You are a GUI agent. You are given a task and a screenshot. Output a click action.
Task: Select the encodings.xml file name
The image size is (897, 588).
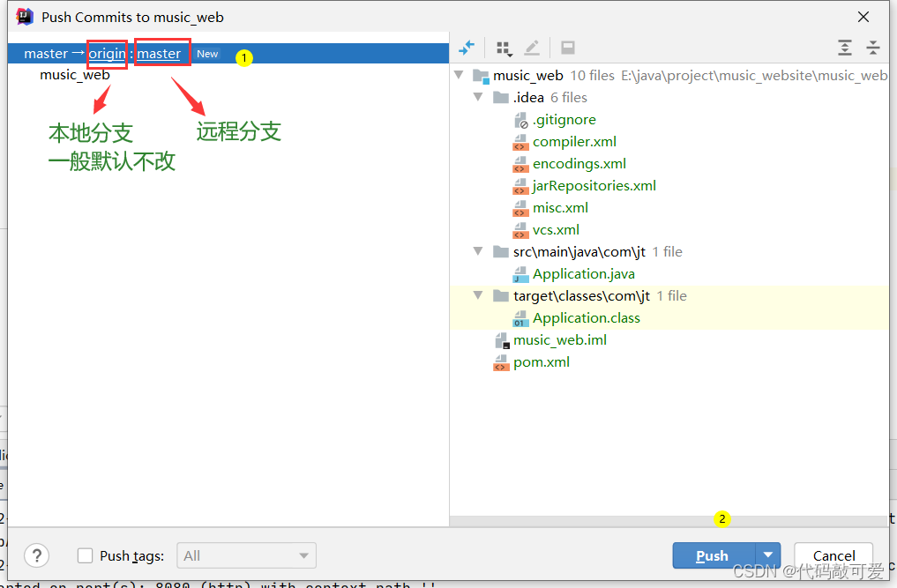coord(579,164)
